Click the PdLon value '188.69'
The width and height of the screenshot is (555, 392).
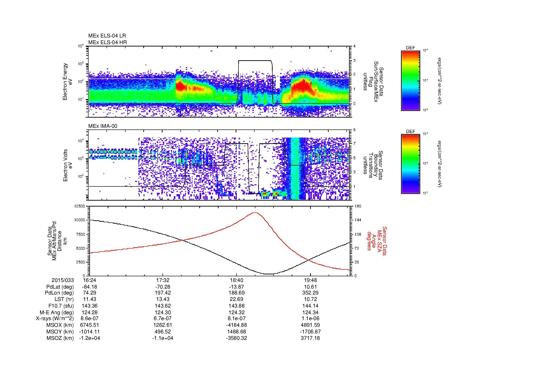pyautogui.click(x=236, y=293)
